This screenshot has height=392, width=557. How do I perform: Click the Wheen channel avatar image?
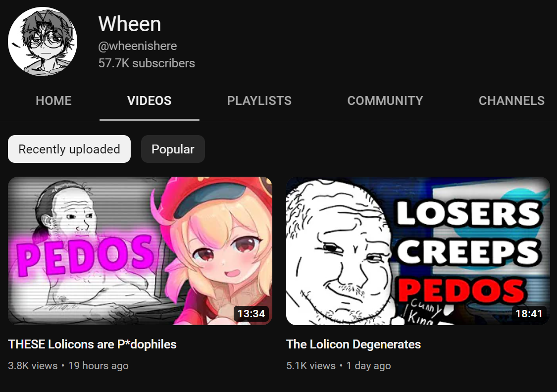pyautogui.click(x=43, y=41)
